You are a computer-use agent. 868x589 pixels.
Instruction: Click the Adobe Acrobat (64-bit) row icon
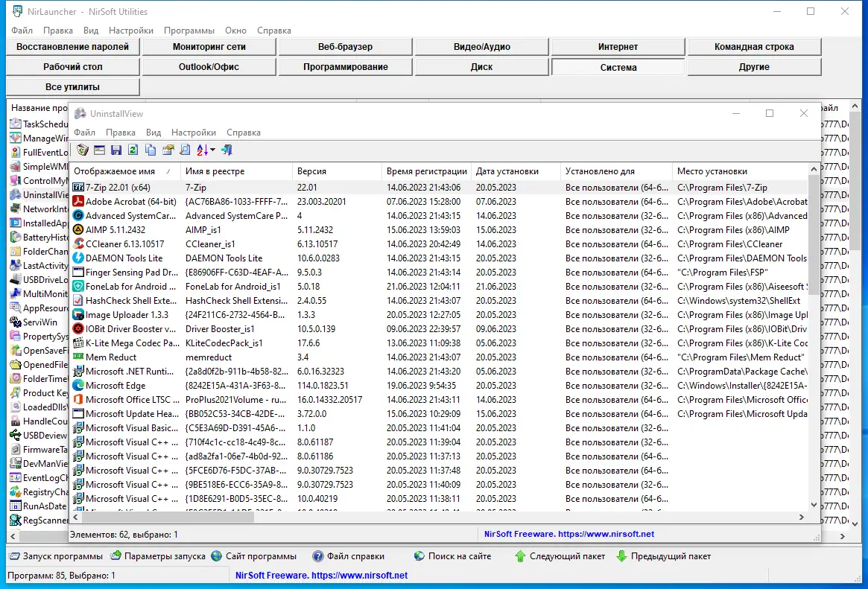78,201
